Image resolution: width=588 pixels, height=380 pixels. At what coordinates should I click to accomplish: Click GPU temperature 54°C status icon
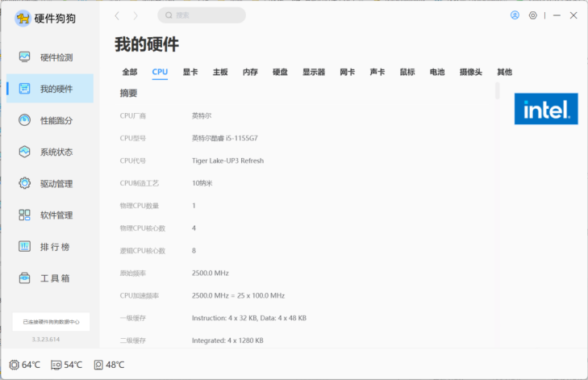coord(56,365)
